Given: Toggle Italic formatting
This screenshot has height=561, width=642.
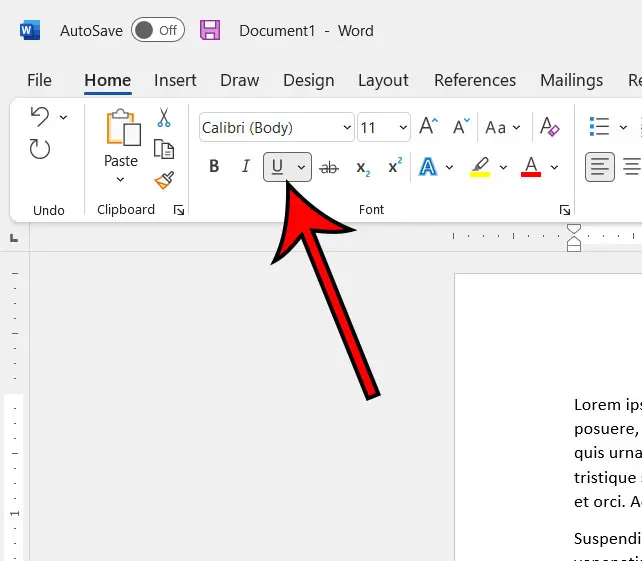Looking at the screenshot, I should pyautogui.click(x=246, y=167).
